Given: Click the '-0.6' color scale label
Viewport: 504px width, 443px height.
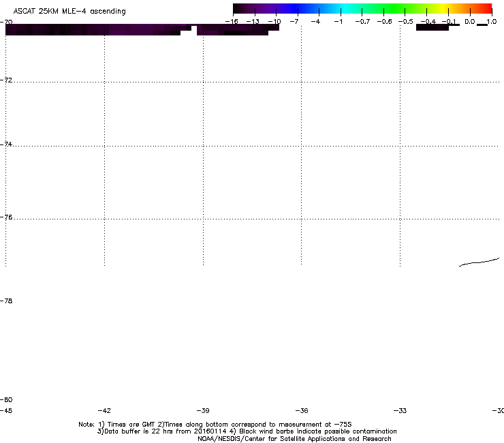Looking at the screenshot, I should 384,22.
